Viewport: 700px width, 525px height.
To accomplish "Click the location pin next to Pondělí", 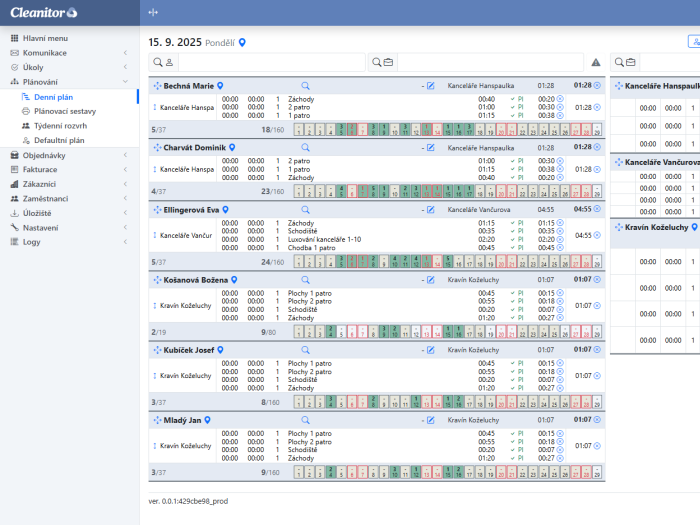I will (x=241, y=43).
